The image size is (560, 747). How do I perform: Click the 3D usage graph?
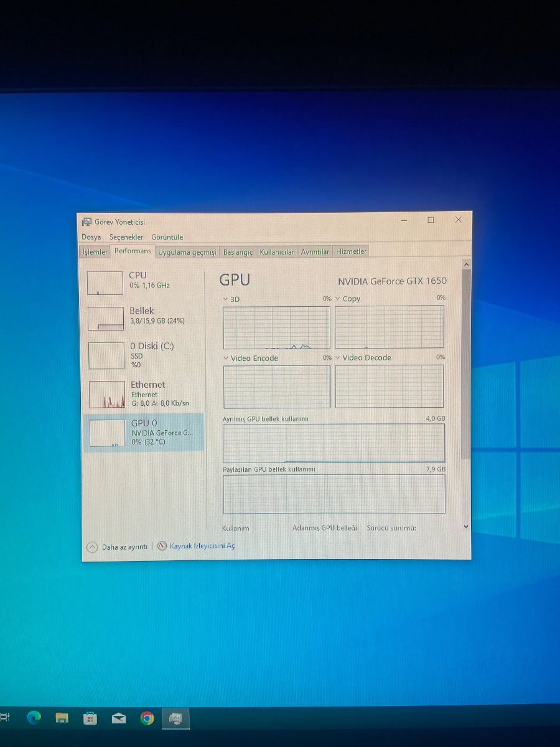pyautogui.click(x=276, y=327)
